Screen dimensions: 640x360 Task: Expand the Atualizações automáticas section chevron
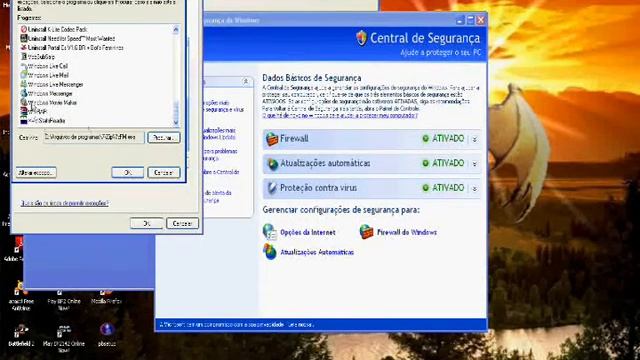click(x=475, y=164)
